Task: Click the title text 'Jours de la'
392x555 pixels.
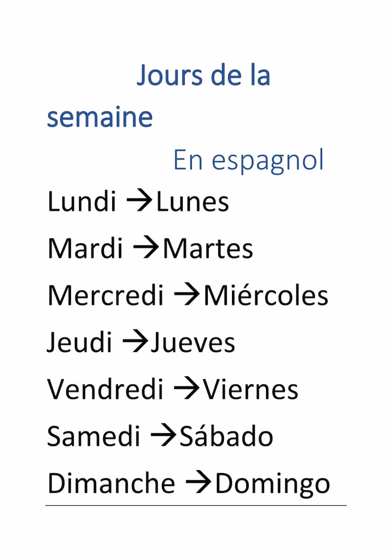Action: tap(204, 75)
